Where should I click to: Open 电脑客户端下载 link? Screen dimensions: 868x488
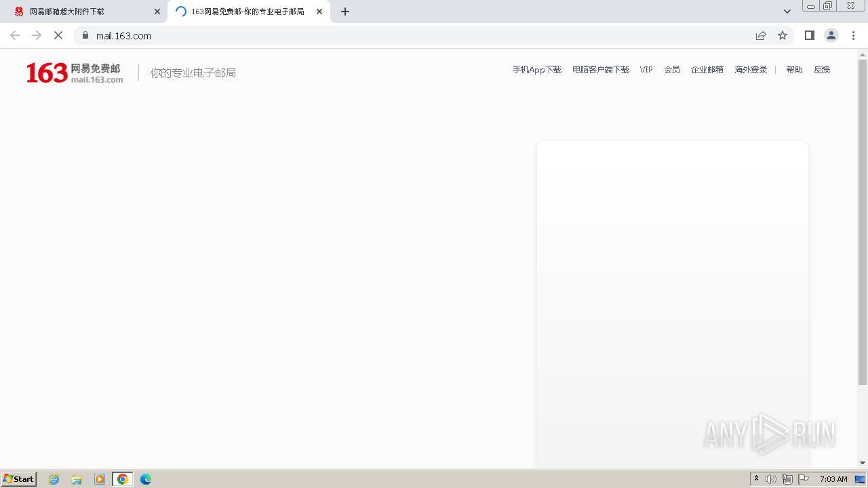(x=601, y=70)
